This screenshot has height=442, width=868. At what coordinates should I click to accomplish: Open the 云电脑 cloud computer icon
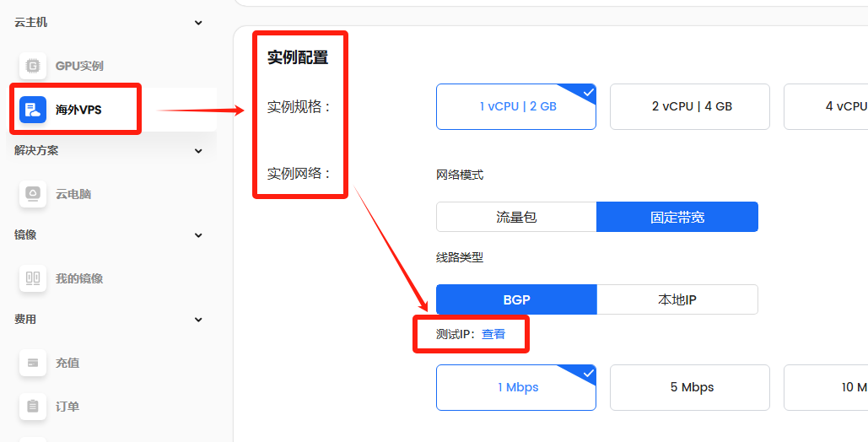click(33, 194)
